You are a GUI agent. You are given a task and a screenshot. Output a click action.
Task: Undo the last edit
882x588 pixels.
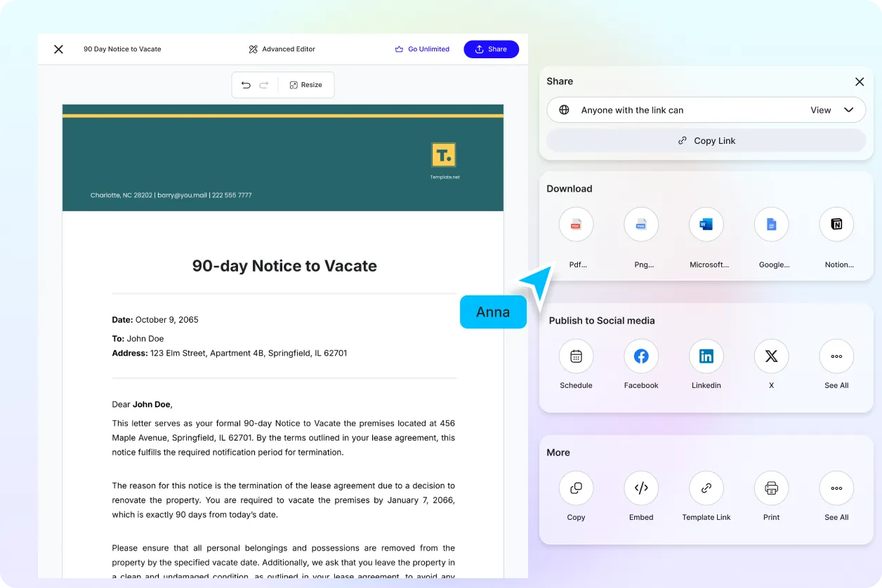tap(246, 85)
